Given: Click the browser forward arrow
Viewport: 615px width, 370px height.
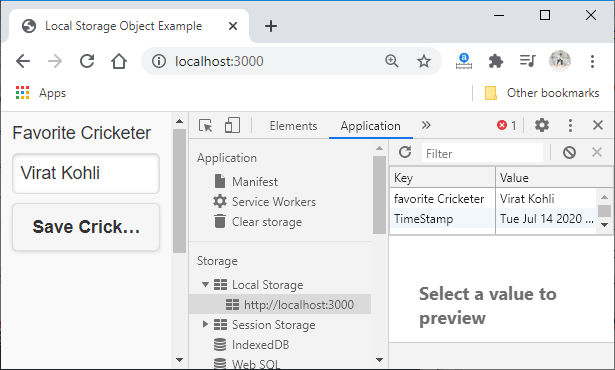Looking at the screenshot, I should 55,61.
